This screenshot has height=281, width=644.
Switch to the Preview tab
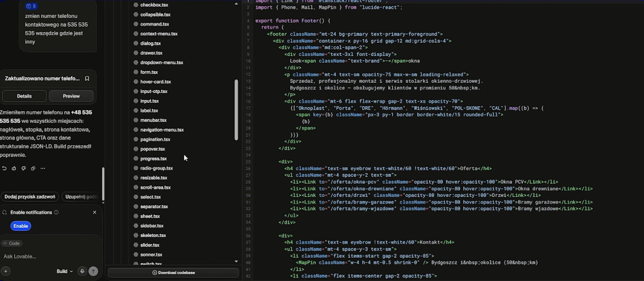point(71,96)
